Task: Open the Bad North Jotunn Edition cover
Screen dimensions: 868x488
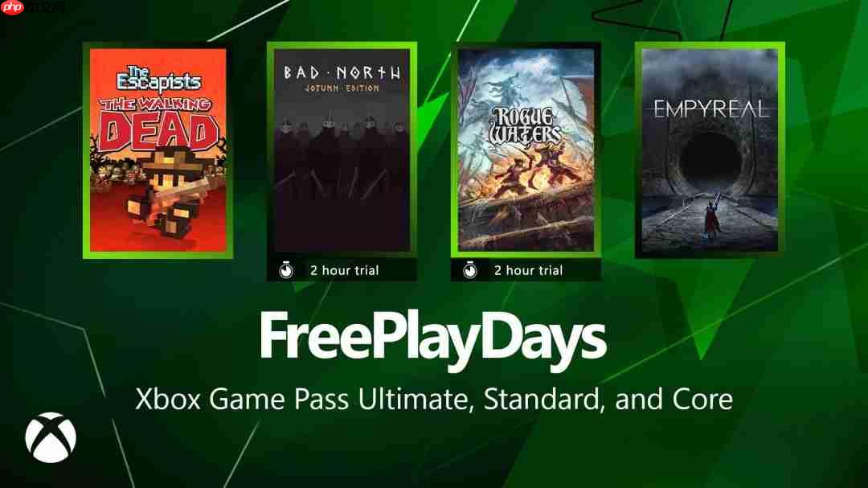Action: (x=342, y=150)
